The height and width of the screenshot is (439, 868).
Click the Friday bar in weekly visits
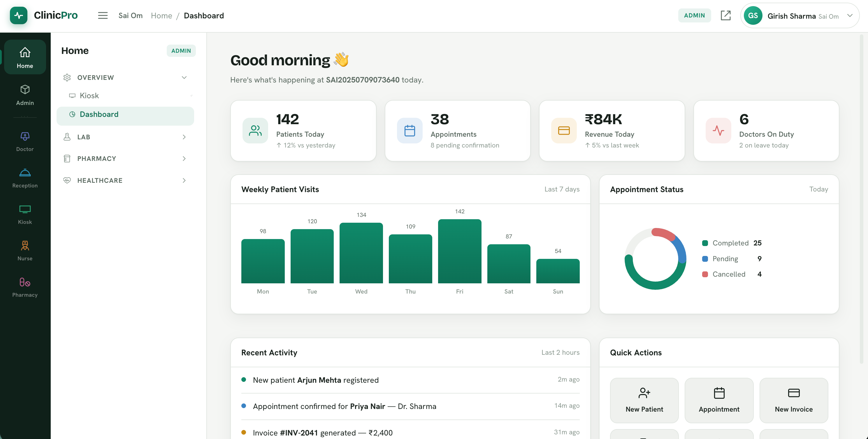point(460,251)
